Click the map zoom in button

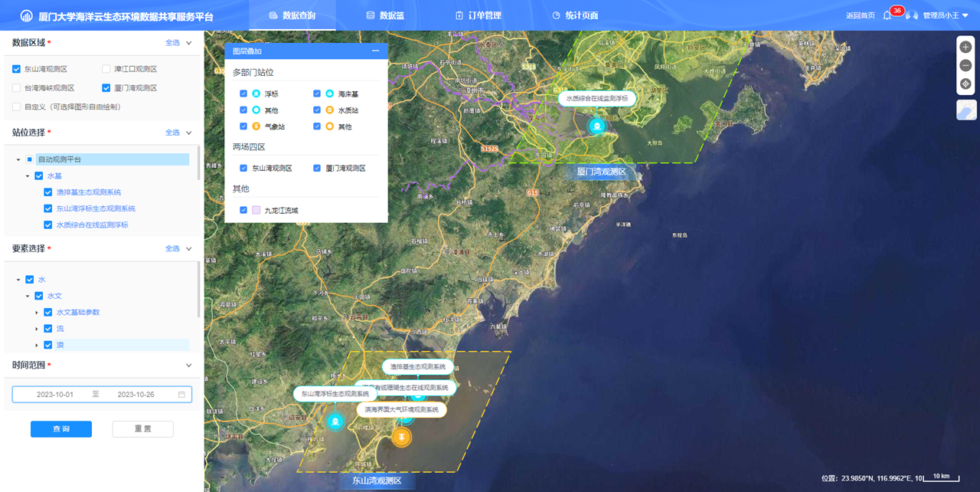pos(965,48)
